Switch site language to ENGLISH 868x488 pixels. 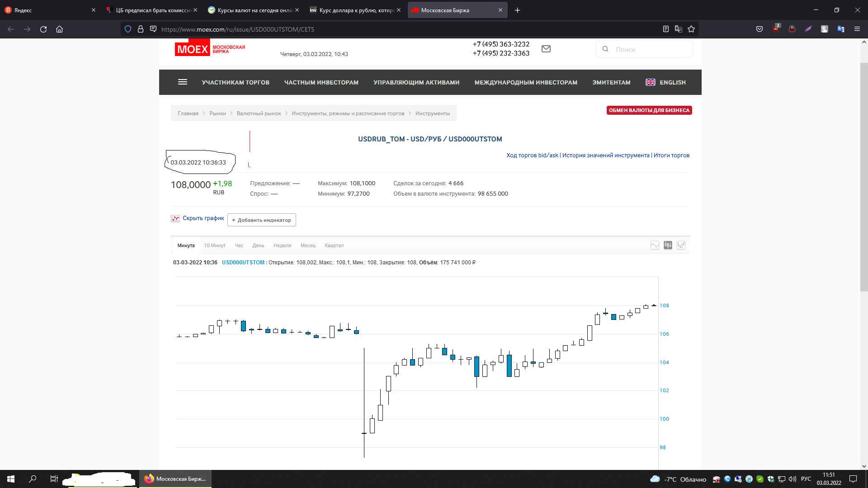click(x=672, y=82)
